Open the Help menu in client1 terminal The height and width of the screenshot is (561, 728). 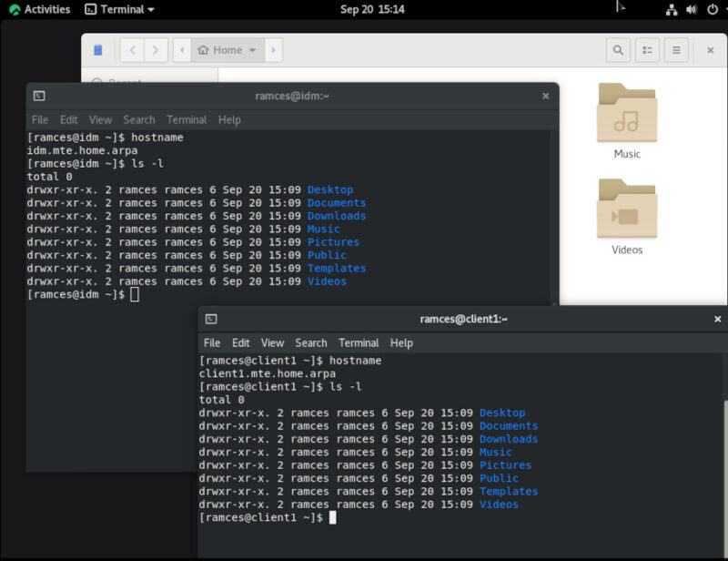pyautogui.click(x=401, y=342)
